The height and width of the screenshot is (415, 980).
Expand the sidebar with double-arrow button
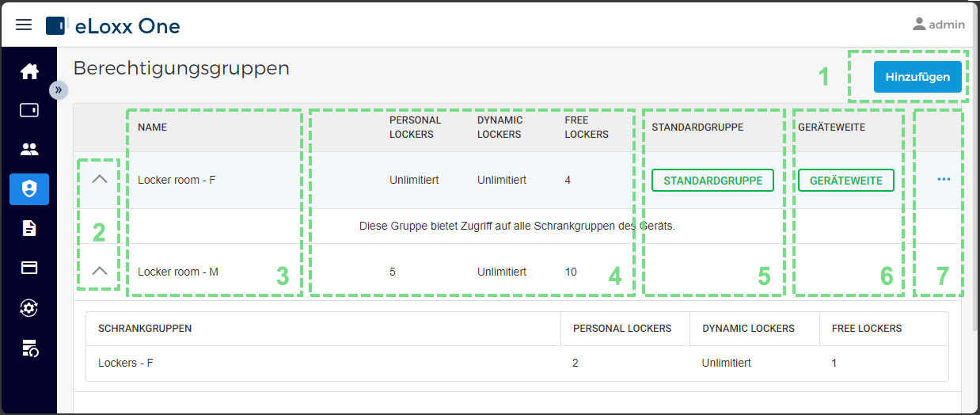click(59, 90)
